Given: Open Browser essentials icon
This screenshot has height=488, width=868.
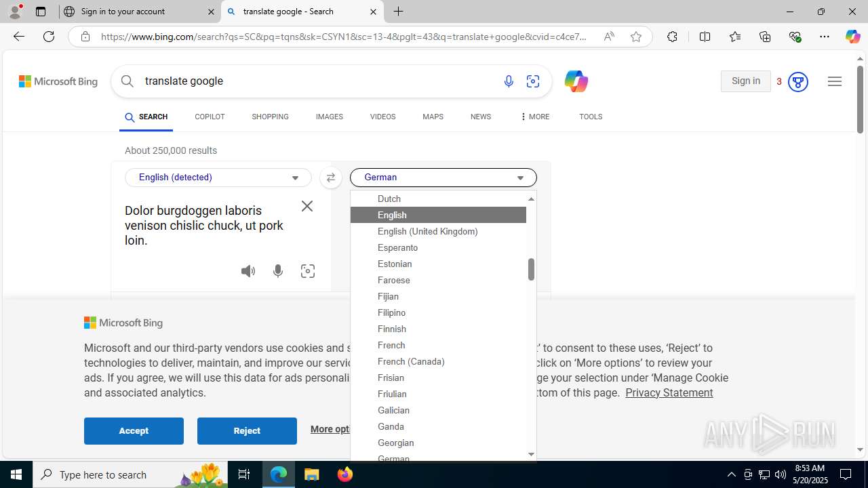Looking at the screenshot, I should coord(795,37).
